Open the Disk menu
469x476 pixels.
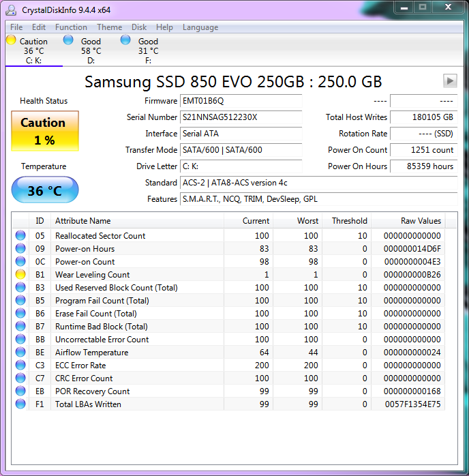point(139,27)
